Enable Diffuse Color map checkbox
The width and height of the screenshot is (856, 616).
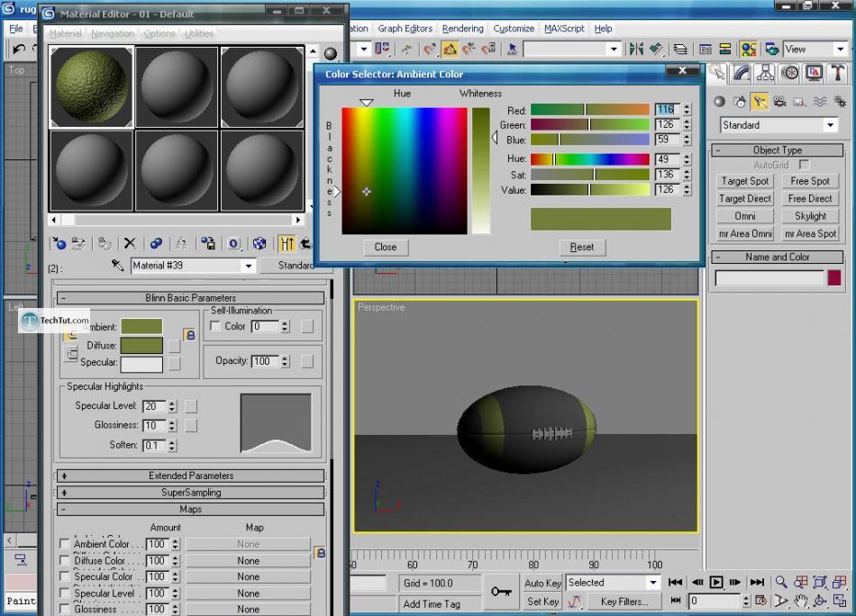click(64, 560)
